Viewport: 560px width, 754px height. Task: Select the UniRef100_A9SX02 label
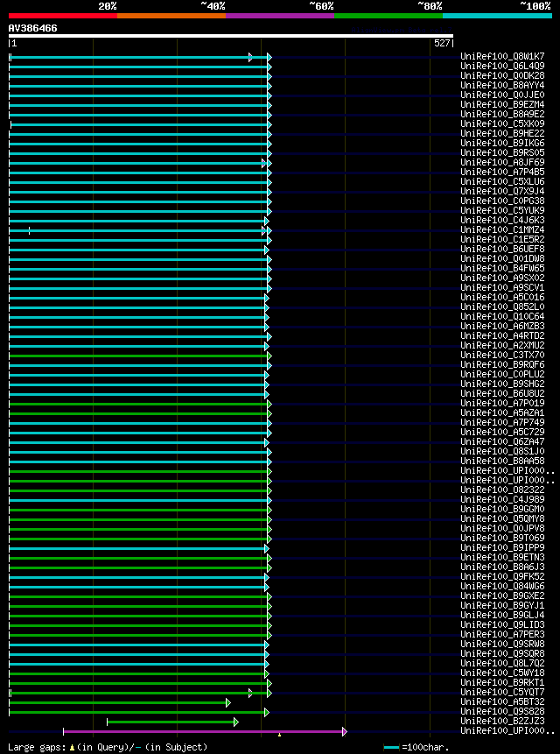(502, 278)
